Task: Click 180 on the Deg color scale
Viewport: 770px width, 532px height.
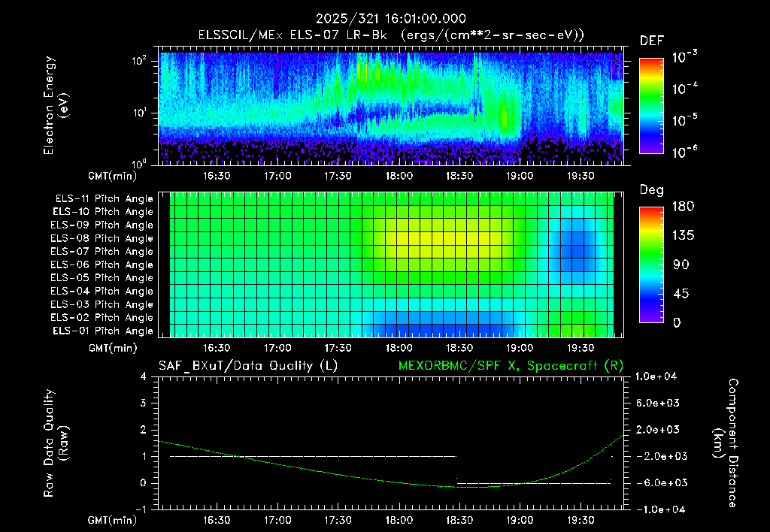Action: click(683, 207)
